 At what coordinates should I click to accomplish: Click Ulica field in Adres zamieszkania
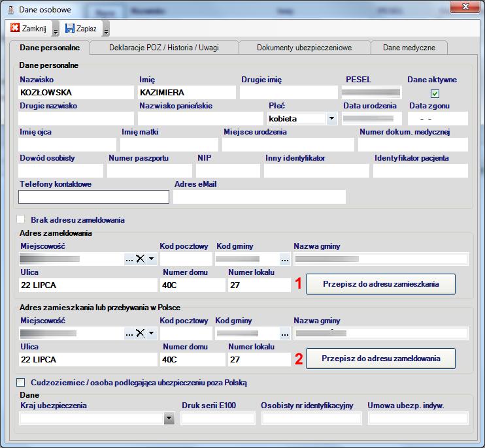pos(88,359)
